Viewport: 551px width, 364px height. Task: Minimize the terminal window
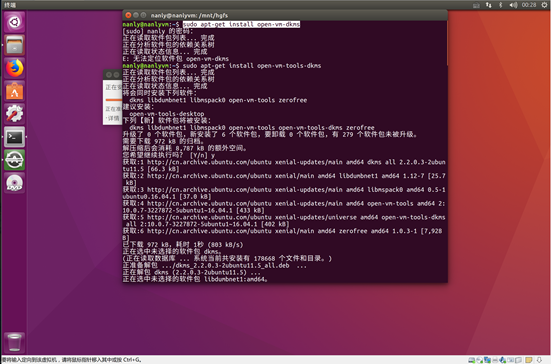pos(136,15)
